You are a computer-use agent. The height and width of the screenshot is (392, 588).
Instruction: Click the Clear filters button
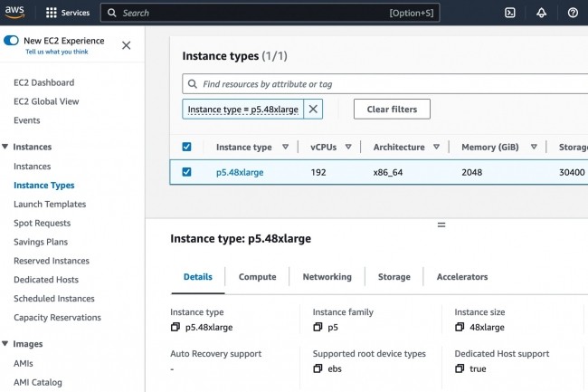click(x=392, y=110)
